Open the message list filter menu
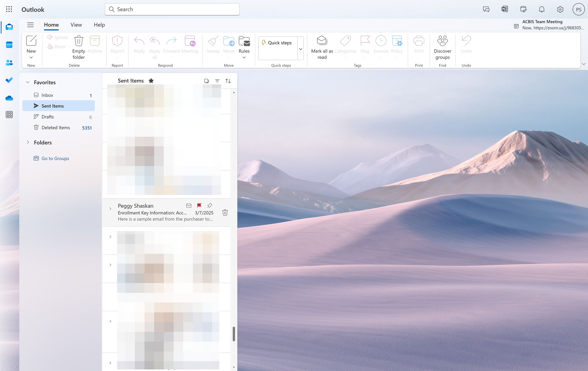The width and height of the screenshot is (588, 371). pyautogui.click(x=217, y=81)
